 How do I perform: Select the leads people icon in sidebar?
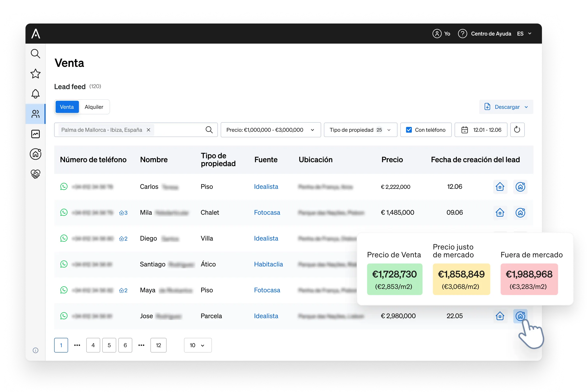[36, 114]
